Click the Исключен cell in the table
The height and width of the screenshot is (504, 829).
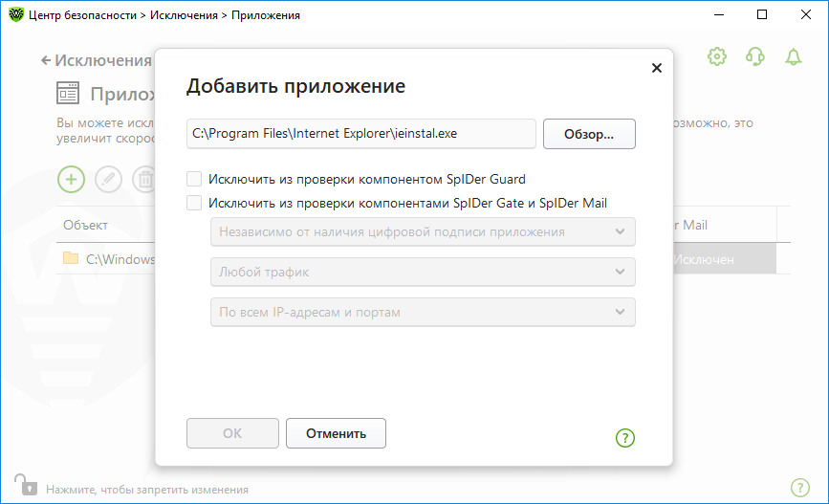click(x=725, y=258)
